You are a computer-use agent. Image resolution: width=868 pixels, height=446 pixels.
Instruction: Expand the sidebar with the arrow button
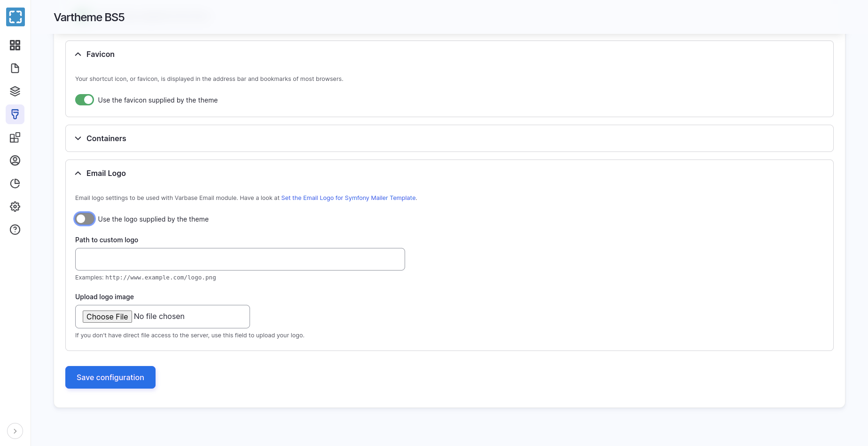pos(15,431)
